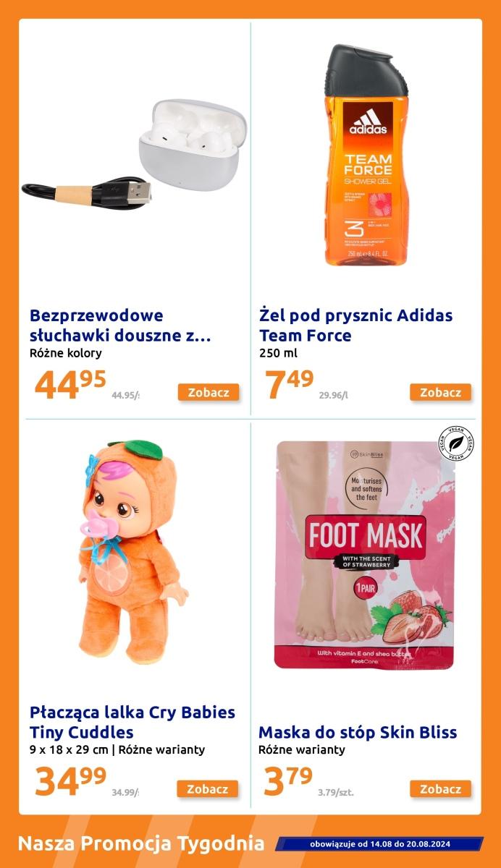The width and height of the screenshot is (501, 868).
Task: Select title Maska do stóp Skin Bliss
Action: 358,732
